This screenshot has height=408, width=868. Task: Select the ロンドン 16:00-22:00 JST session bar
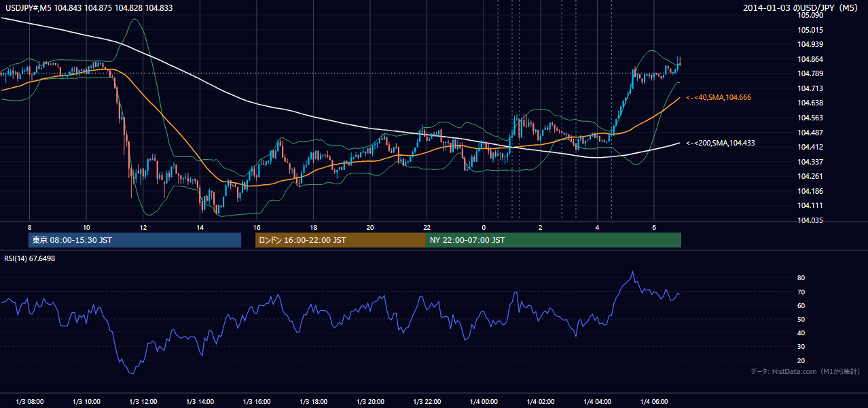(340, 240)
